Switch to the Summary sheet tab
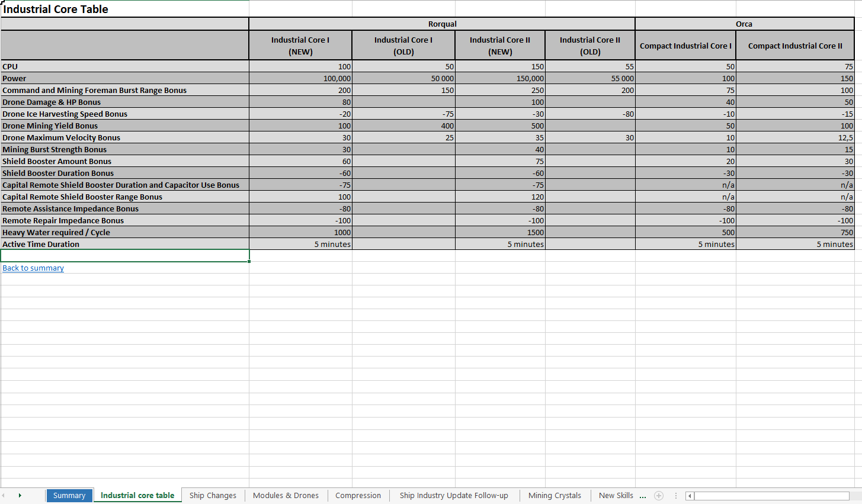 [x=69, y=496]
